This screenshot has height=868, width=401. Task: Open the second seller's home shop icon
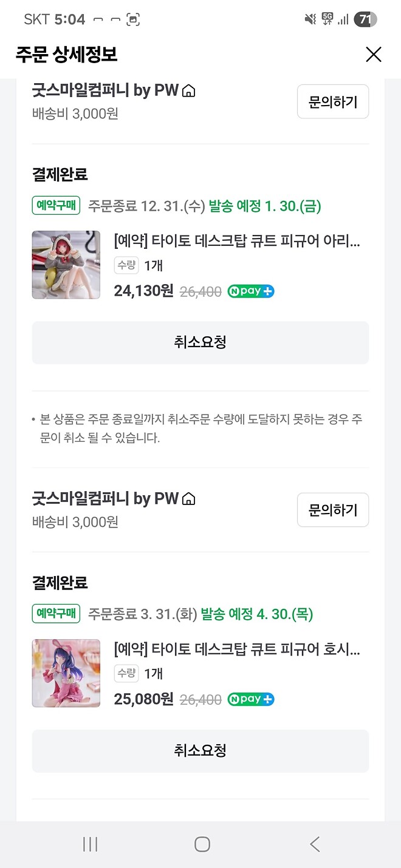coord(190,498)
